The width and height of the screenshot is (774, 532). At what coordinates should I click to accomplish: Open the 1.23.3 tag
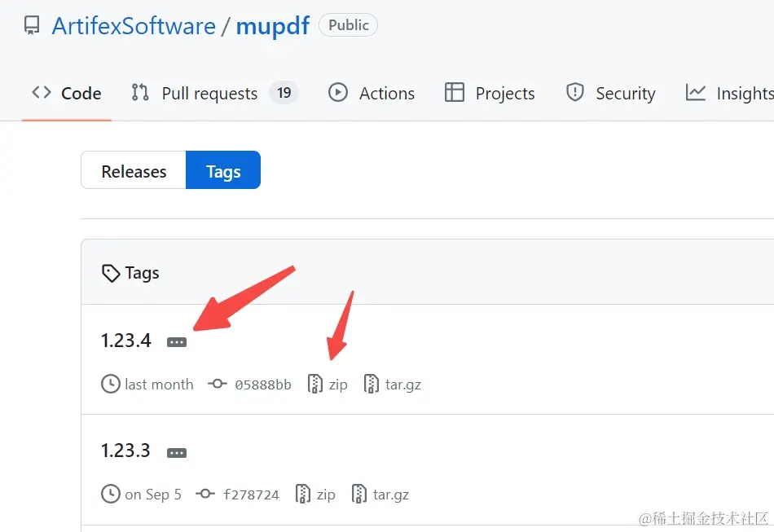[x=125, y=451]
